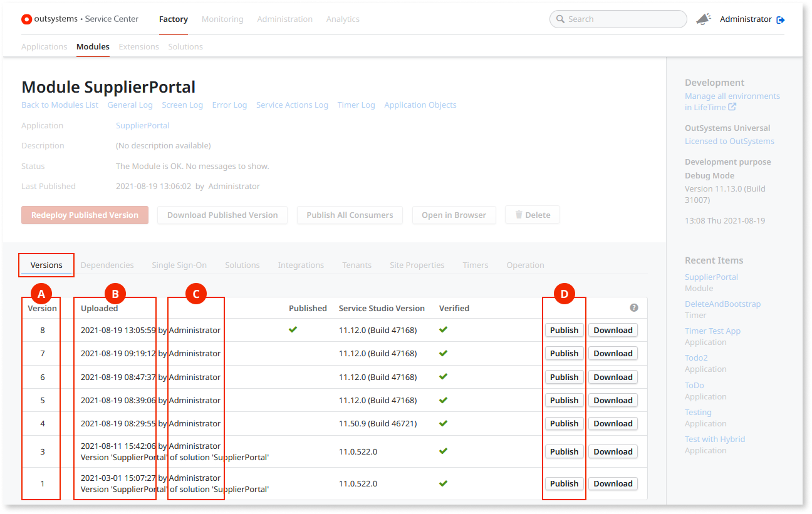Click the green verified checkmark for version 8
The height and width of the screenshot is (514, 812).
tap(443, 329)
